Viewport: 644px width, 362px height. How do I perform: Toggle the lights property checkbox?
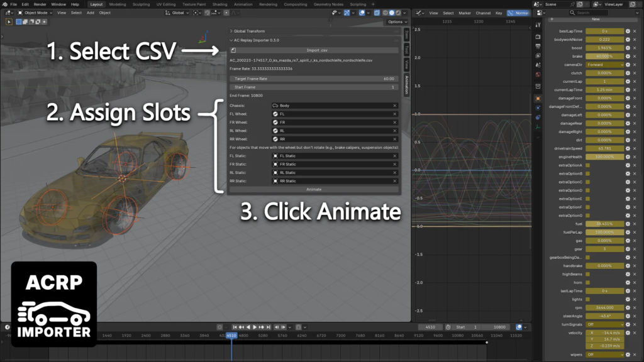pyautogui.click(x=588, y=299)
